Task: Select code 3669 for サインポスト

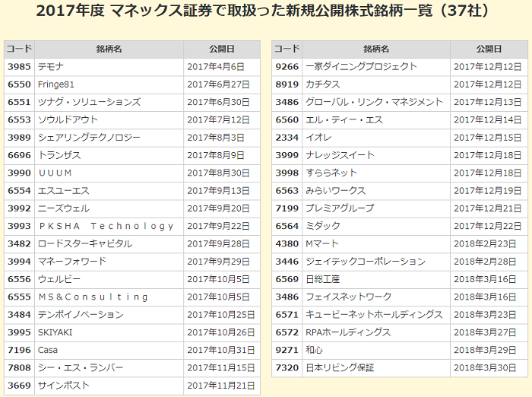Action: (x=19, y=385)
